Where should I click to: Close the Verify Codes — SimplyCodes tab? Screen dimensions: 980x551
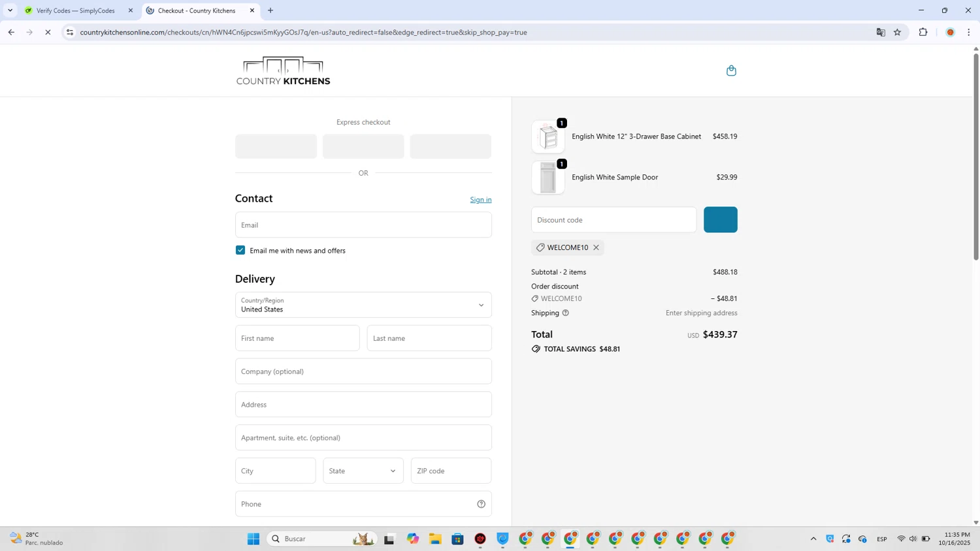(131, 10)
